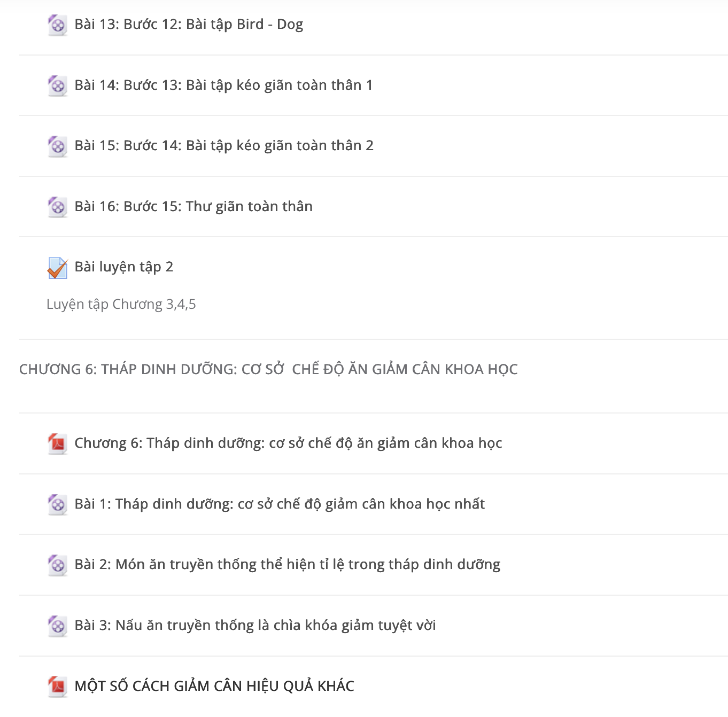The height and width of the screenshot is (717, 728).
Task: Open Bài 3: Nấu ăn truyền thống lesson
Action: (255, 625)
